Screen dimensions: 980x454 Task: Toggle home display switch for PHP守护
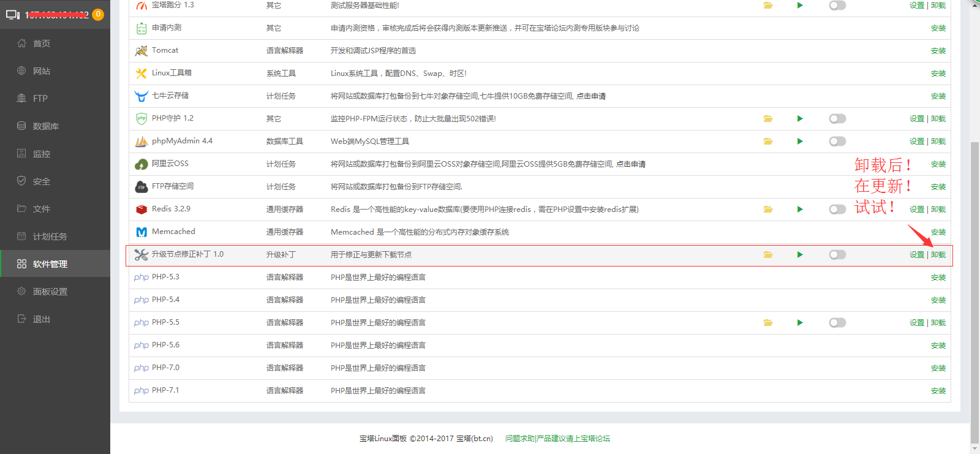coord(837,119)
